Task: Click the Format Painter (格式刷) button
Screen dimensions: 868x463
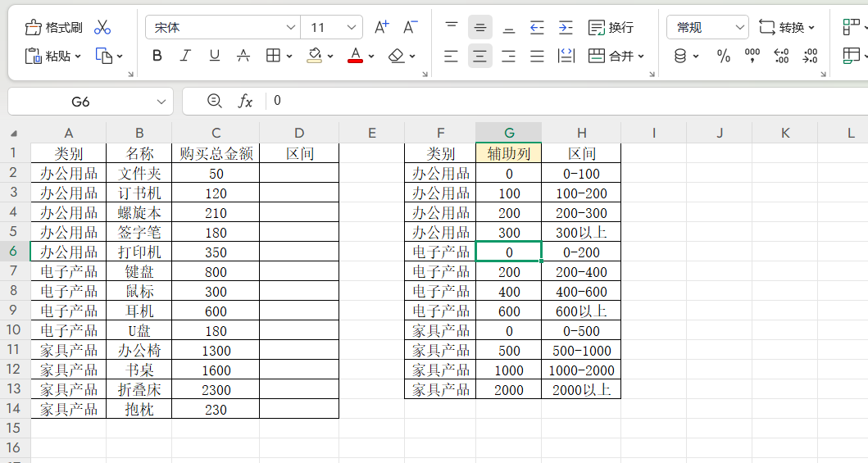Action: tap(54, 27)
